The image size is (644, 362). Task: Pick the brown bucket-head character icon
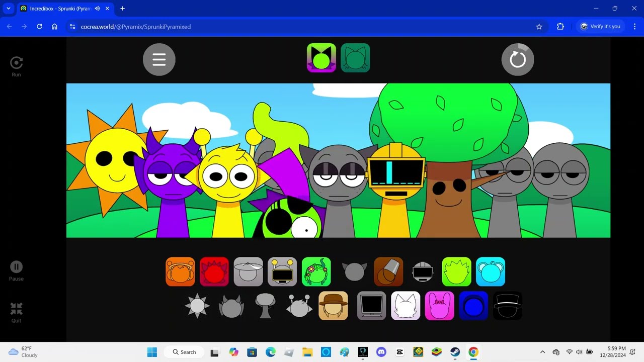pyautogui.click(x=388, y=271)
